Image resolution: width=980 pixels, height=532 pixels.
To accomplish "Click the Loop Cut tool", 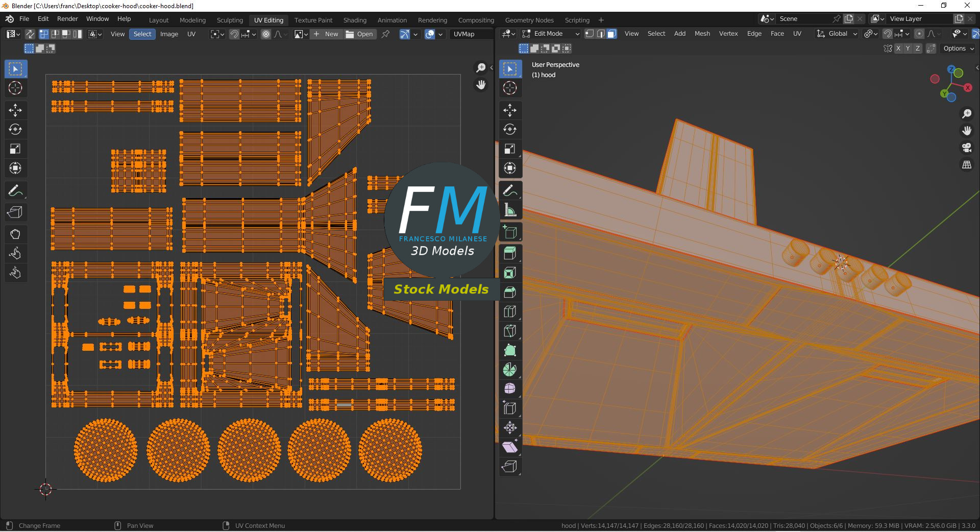I will (x=510, y=311).
